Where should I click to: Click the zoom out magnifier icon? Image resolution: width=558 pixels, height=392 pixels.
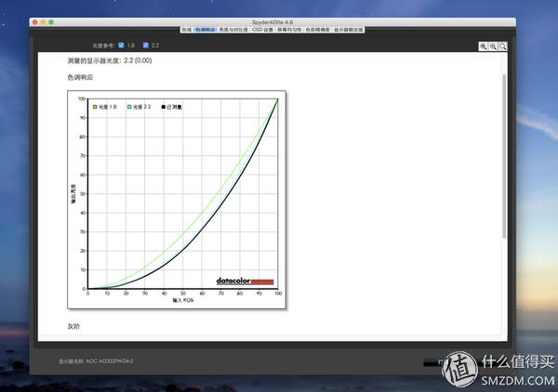coord(493,46)
